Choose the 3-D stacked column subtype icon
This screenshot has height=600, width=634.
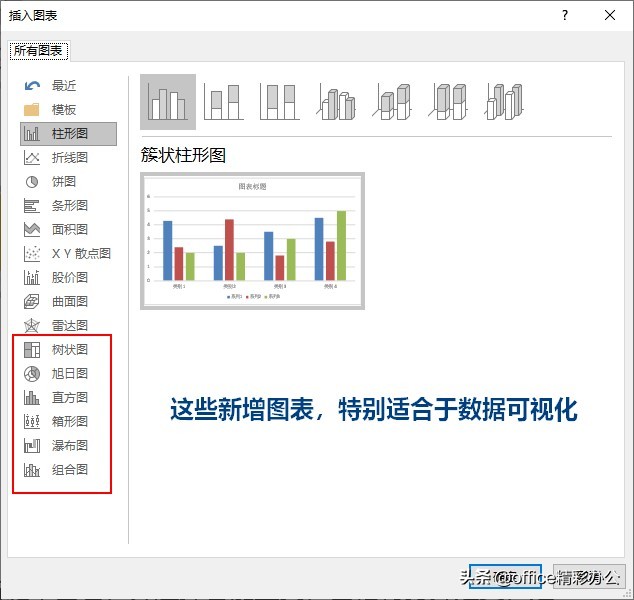(392, 101)
